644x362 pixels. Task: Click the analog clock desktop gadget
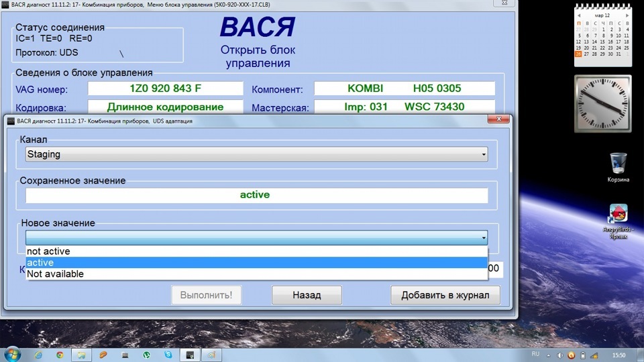point(602,103)
